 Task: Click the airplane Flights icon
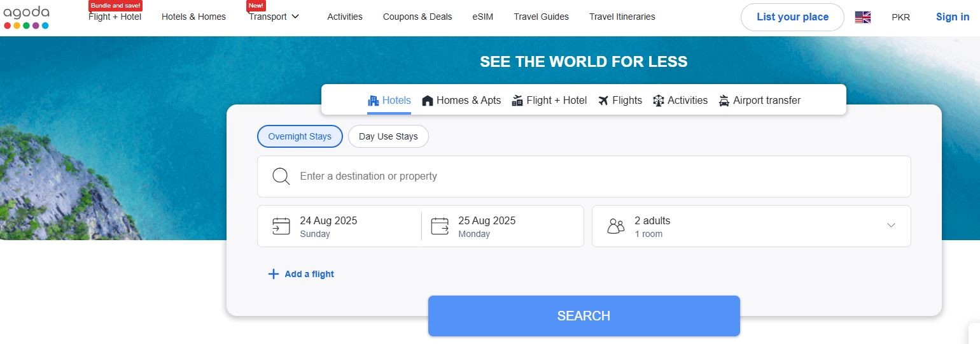click(603, 101)
